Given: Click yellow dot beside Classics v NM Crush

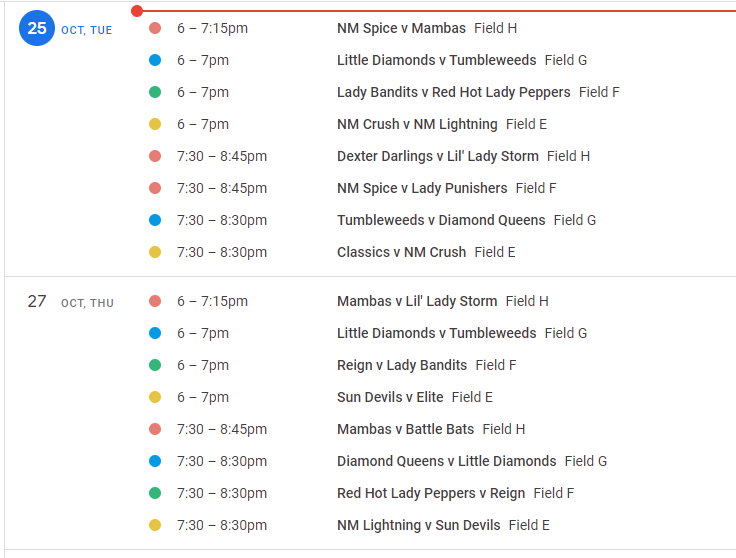Looking at the screenshot, I should click(x=155, y=252).
